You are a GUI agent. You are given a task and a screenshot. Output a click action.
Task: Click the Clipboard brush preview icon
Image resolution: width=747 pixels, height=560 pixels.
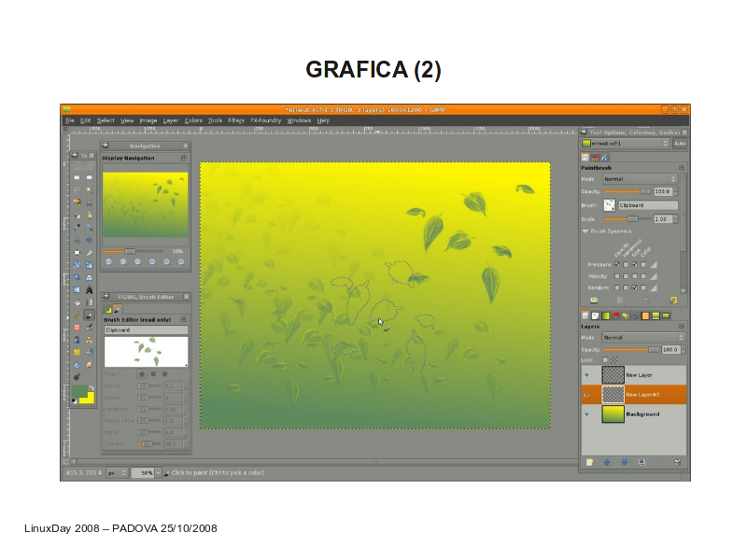(609, 204)
